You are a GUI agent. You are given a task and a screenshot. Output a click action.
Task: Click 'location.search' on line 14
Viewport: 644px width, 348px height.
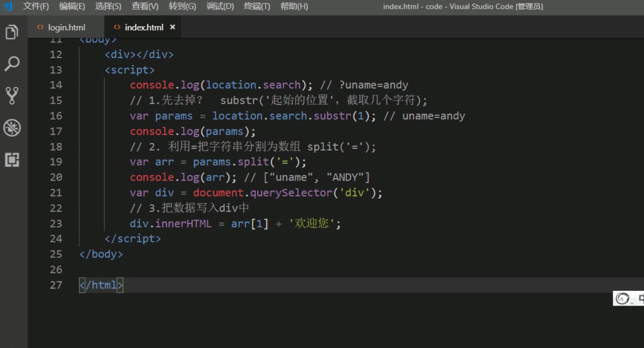point(253,85)
